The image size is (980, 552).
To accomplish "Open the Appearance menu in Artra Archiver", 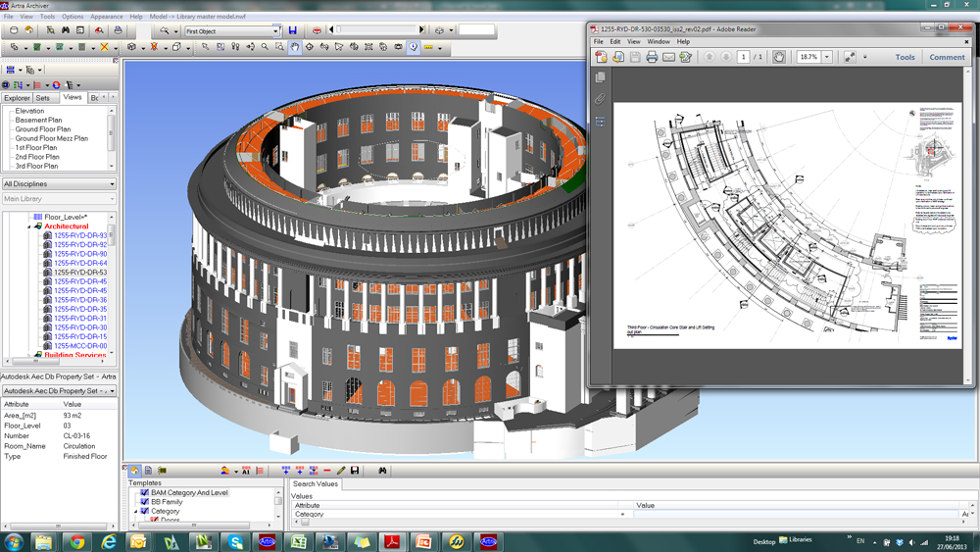I will (x=106, y=17).
